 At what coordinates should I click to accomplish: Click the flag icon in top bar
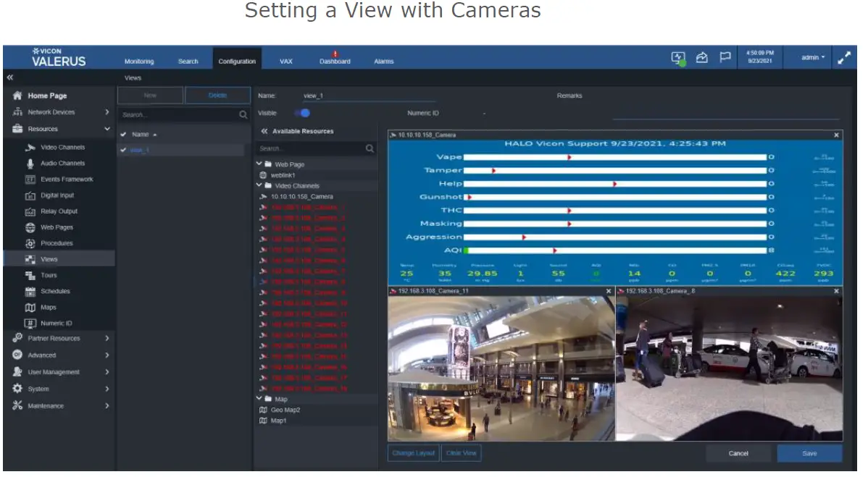coord(725,58)
